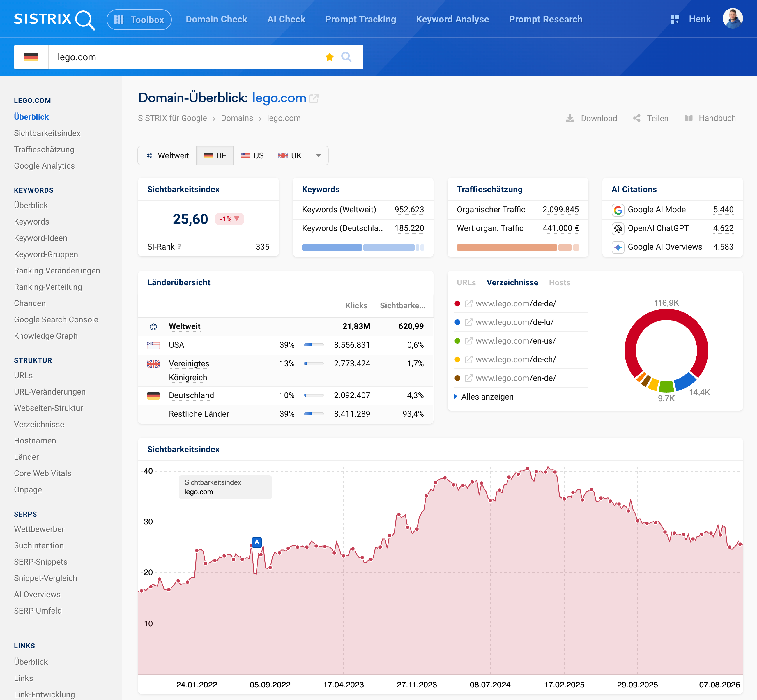Click the Trafficschätzung orange bar
757x700 pixels.
point(518,248)
